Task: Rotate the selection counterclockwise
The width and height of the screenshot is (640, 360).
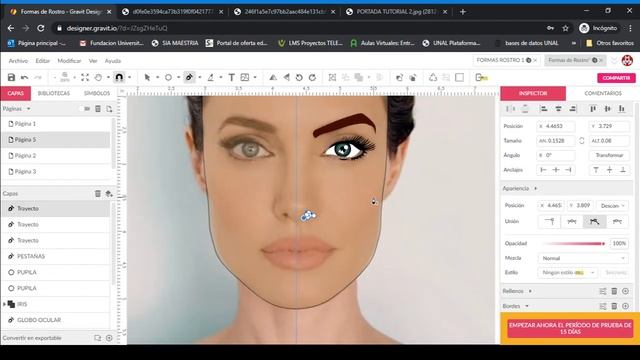Action: tap(299, 78)
